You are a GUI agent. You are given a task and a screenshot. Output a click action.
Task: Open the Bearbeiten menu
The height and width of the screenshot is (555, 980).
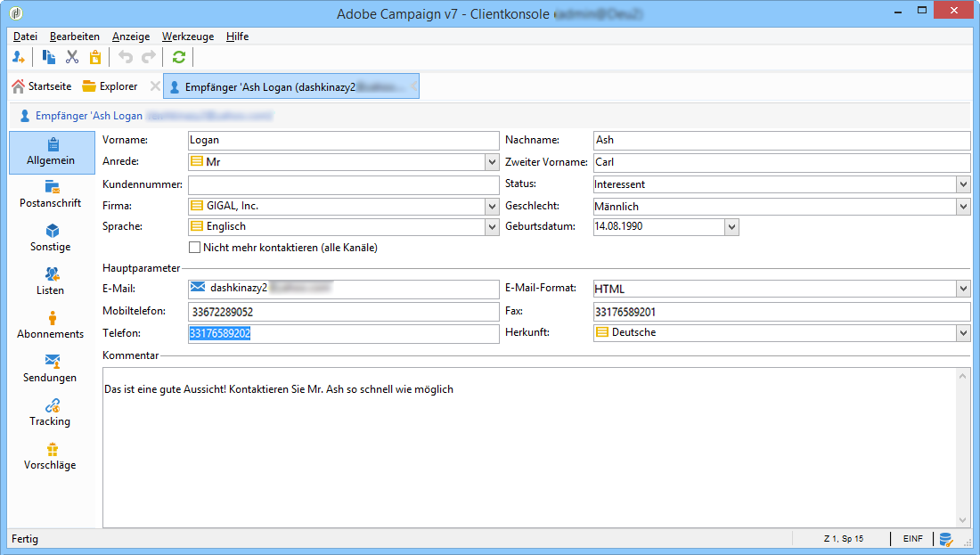pyautogui.click(x=74, y=37)
